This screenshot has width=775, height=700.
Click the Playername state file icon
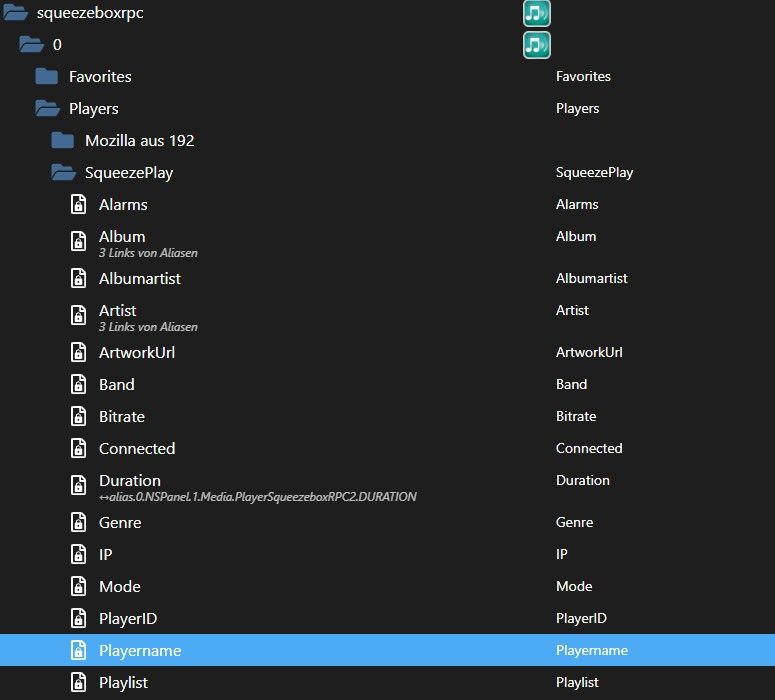point(79,650)
